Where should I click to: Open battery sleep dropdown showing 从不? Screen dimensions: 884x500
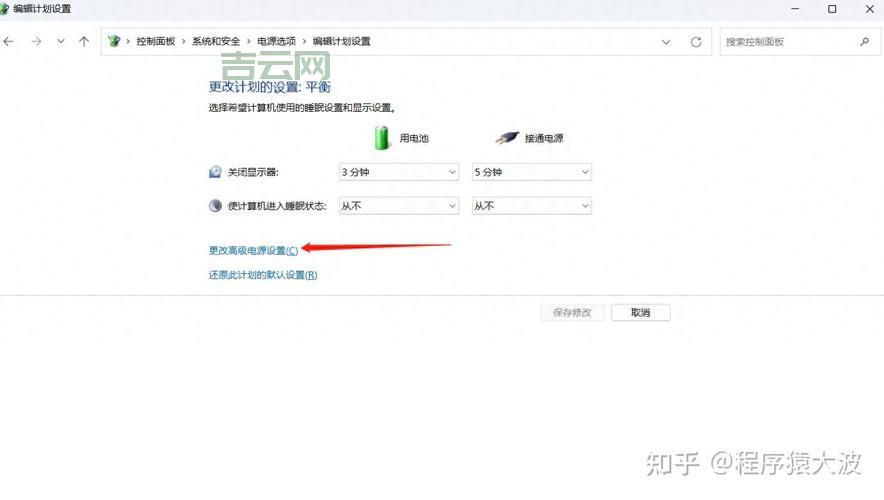point(399,206)
